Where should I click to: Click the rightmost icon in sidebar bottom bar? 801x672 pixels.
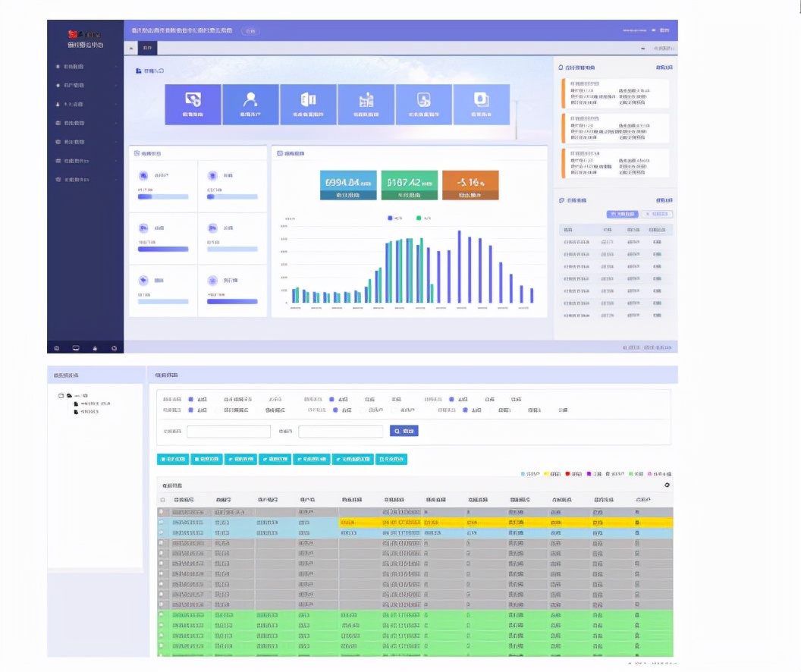[114, 348]
